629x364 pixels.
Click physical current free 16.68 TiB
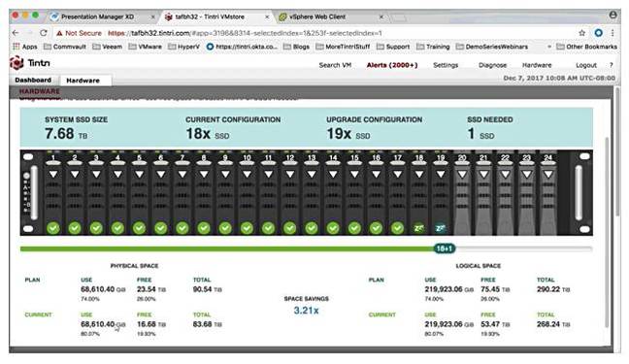click(x=151, y=324)
